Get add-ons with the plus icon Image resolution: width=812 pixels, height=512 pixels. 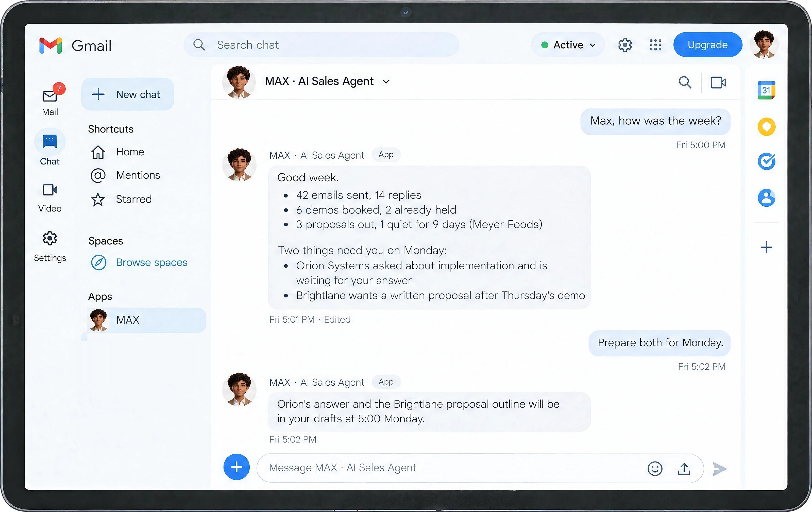click(766, 247)
